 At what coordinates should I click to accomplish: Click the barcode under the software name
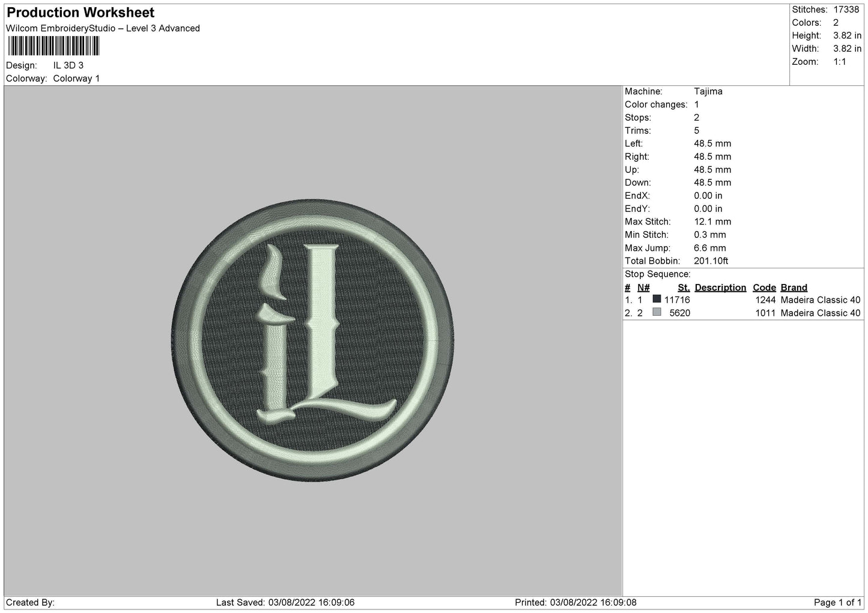coord(53,46)
